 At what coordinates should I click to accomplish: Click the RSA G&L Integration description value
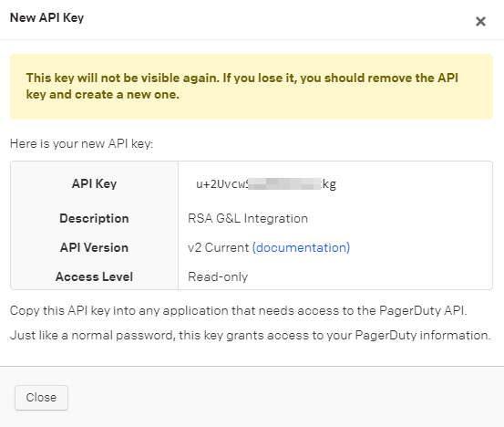tap(248, 218)
